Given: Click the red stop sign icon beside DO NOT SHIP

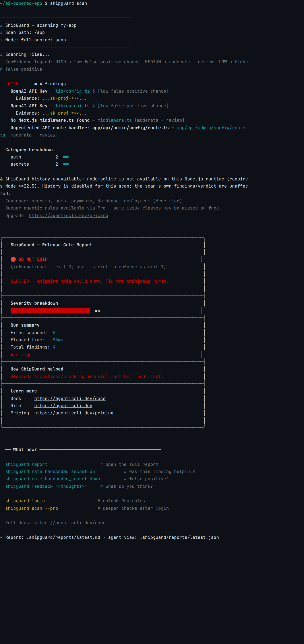Looking at the screenshot, I should [13, 259].
